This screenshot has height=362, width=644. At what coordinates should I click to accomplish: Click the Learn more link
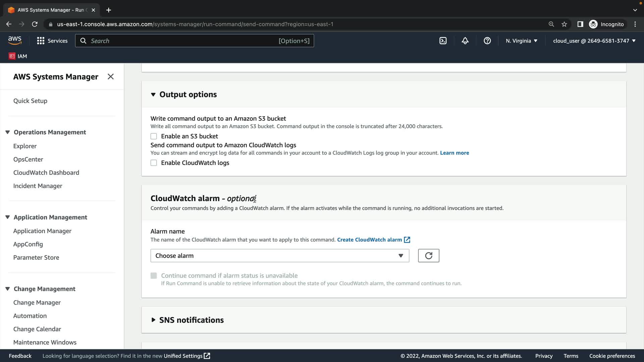(x=454, y=153)
